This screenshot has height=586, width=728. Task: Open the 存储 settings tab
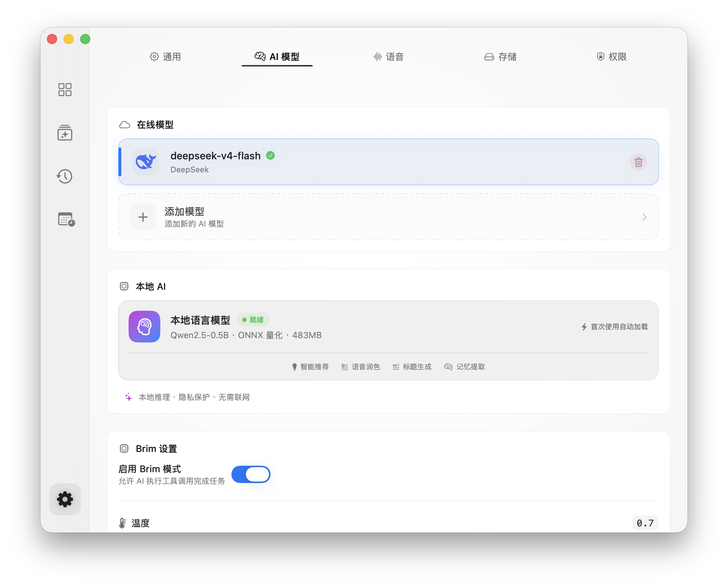(x=500, y=57)
